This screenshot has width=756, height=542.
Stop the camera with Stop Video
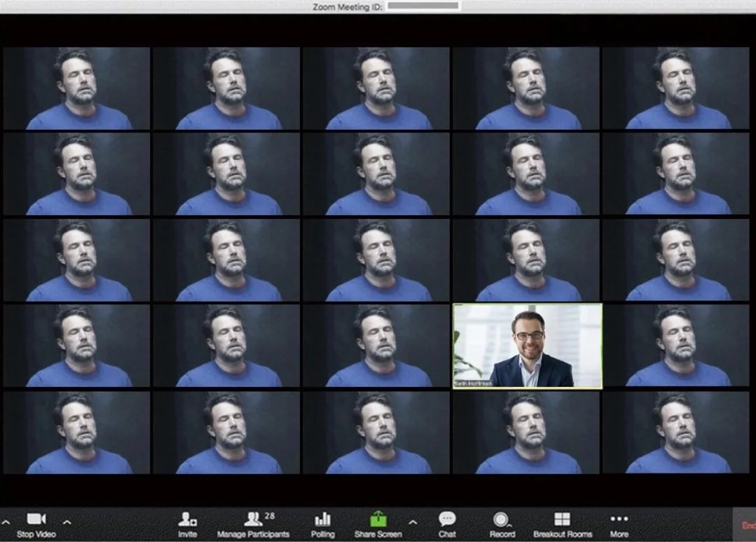pos(36,524)
